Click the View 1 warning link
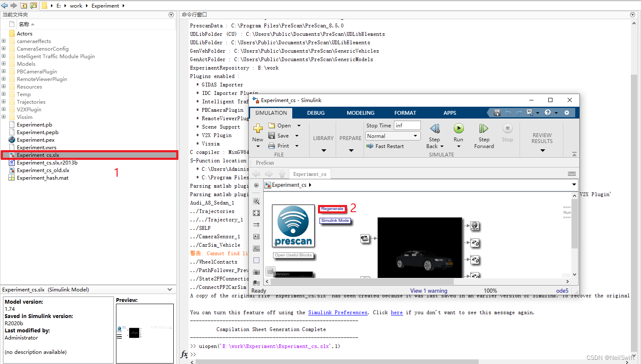 tap(429, 291)
